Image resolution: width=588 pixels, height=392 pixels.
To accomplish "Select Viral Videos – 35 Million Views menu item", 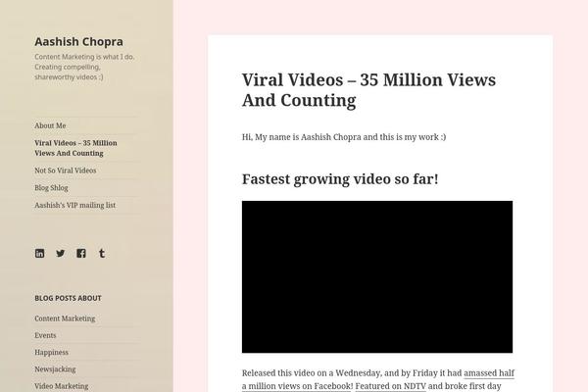I will pyautogui.click(x=75, y=148).
